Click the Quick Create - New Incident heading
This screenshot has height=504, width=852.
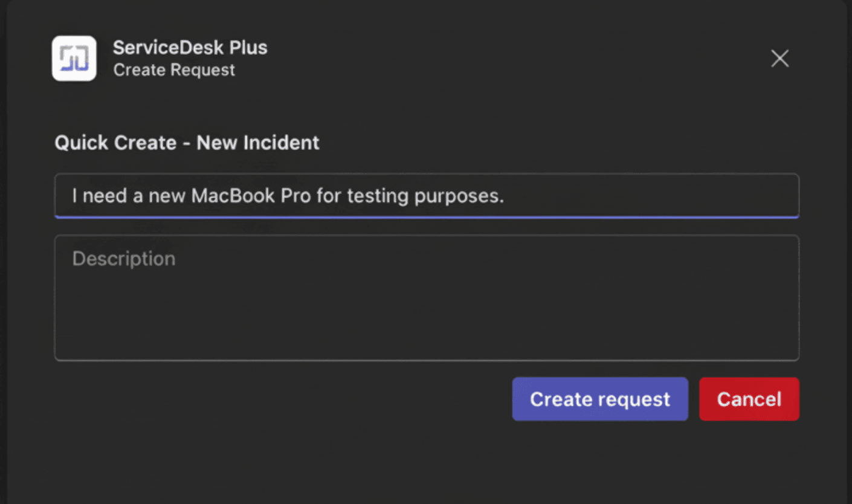(187, 143)
